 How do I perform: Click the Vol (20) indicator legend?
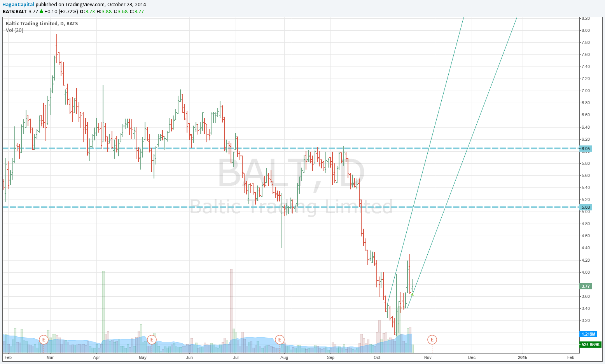click(14, 30)
